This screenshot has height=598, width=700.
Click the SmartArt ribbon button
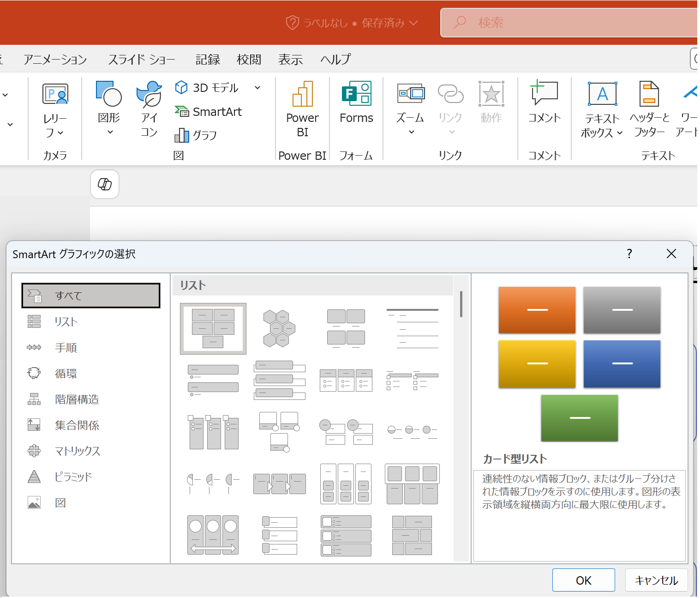(x=208, y=112)
